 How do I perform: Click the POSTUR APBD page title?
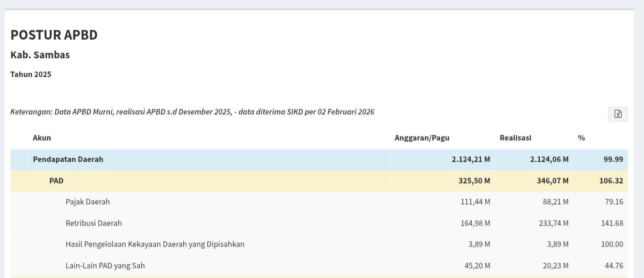coord(54,35)
